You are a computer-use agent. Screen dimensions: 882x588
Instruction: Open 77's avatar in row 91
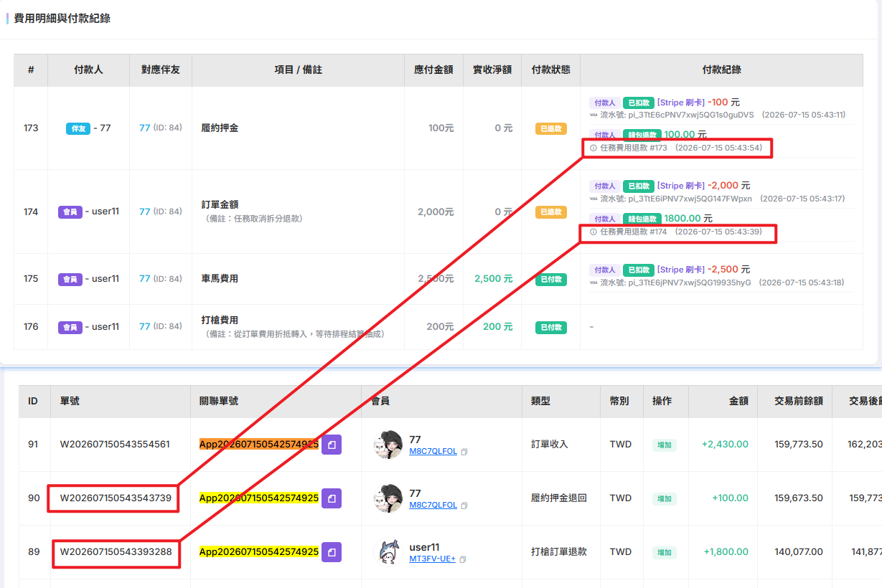(x=388, y=445)
